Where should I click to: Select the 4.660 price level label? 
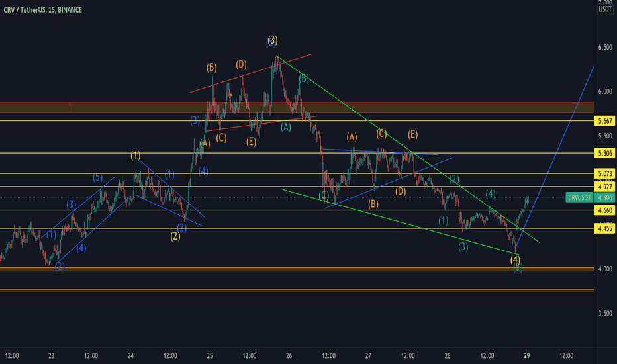(605, 210)
